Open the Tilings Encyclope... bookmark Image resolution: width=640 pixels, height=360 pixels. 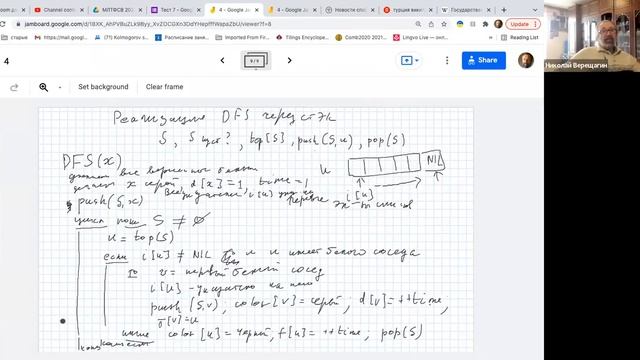[x=302, y=37]
